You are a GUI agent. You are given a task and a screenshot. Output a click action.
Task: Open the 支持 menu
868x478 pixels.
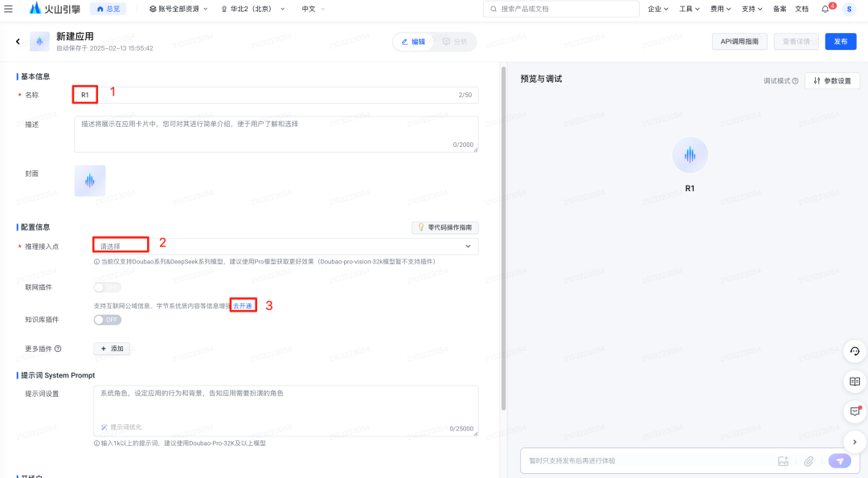(x=751, y=9)
